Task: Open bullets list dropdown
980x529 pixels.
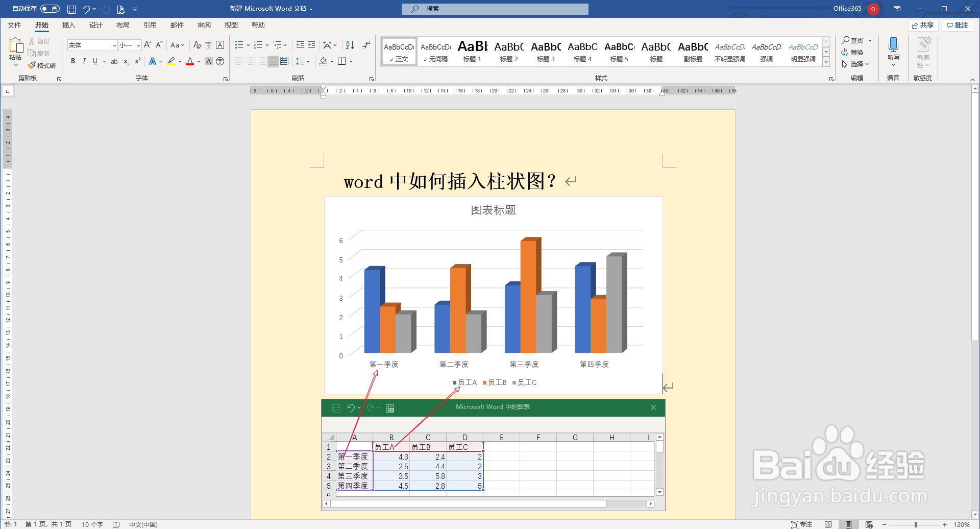Action: click(248, 45)
